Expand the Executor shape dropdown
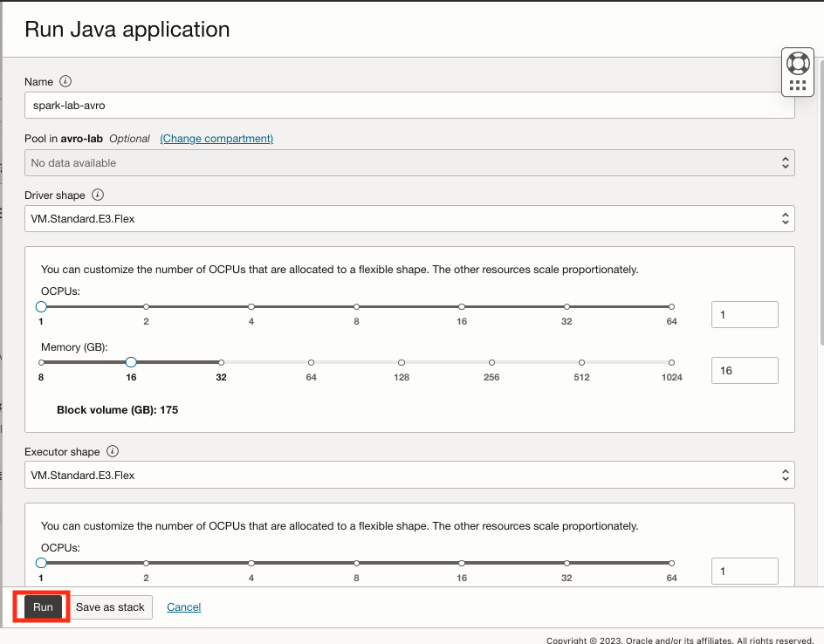 (x=409, y=476)
